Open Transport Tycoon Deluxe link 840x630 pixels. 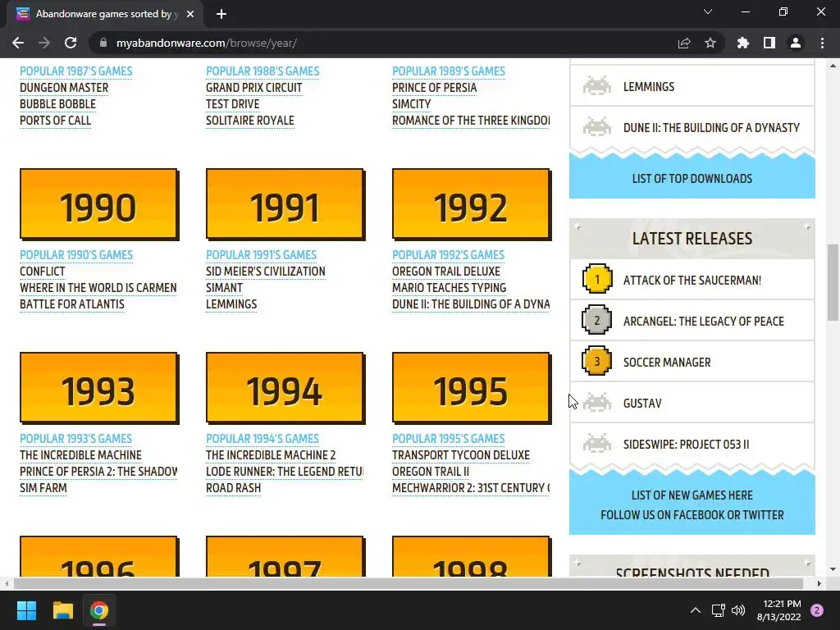pos(461,455)
